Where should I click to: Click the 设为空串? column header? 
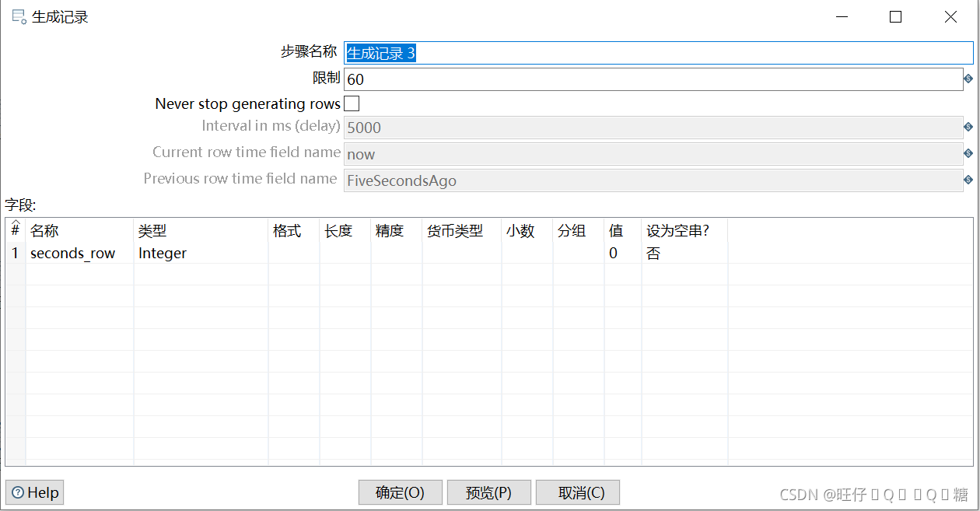pos(684,231)
